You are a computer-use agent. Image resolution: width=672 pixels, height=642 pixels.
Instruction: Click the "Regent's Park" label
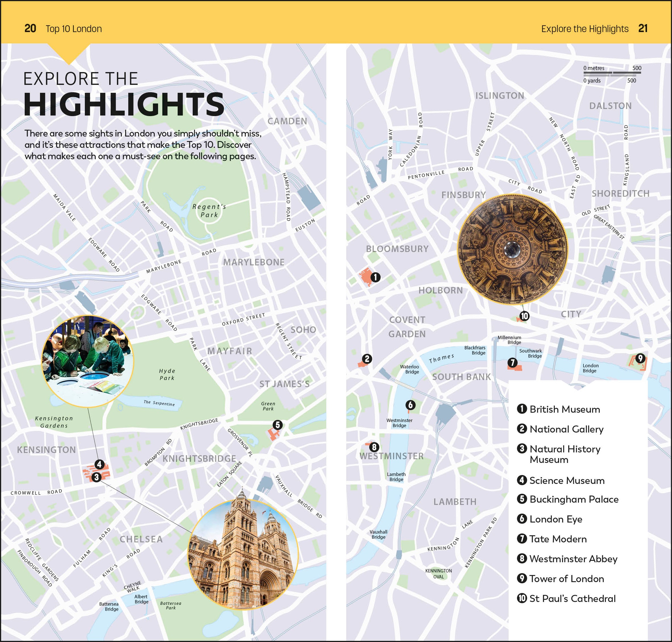pyautogui.click(x=209, y=211)
